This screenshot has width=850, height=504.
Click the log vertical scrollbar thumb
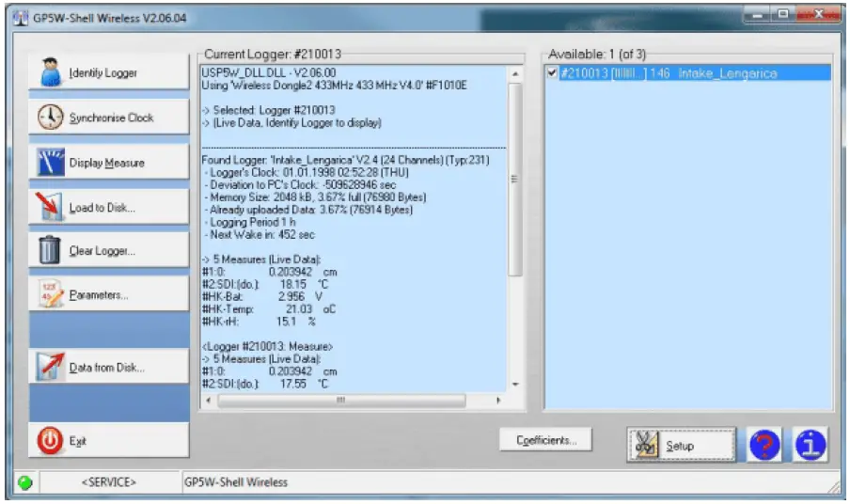pyautogui.click(x=515, y=179)
